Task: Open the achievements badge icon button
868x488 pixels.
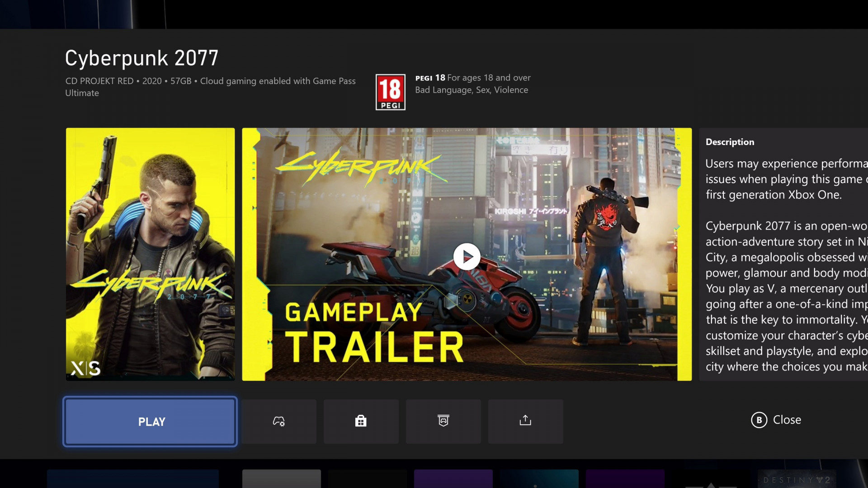Action: tap(443, 421)
